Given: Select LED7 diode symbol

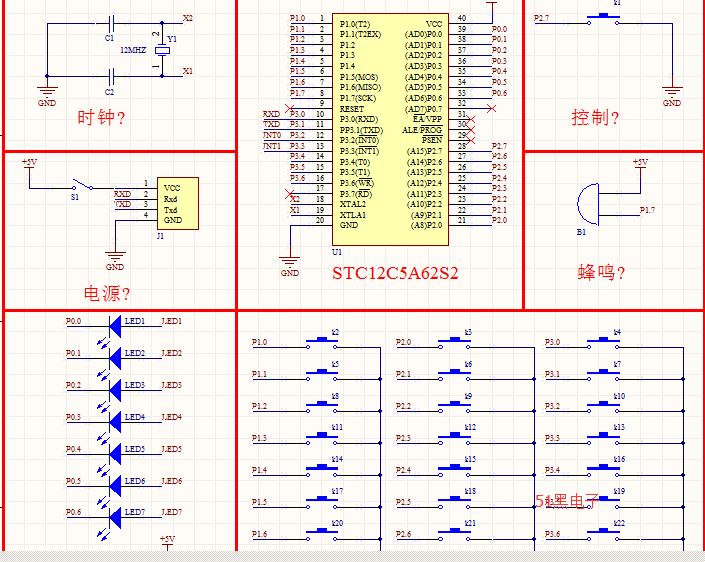Looking at the screenshot, I should tap(115, 517).
